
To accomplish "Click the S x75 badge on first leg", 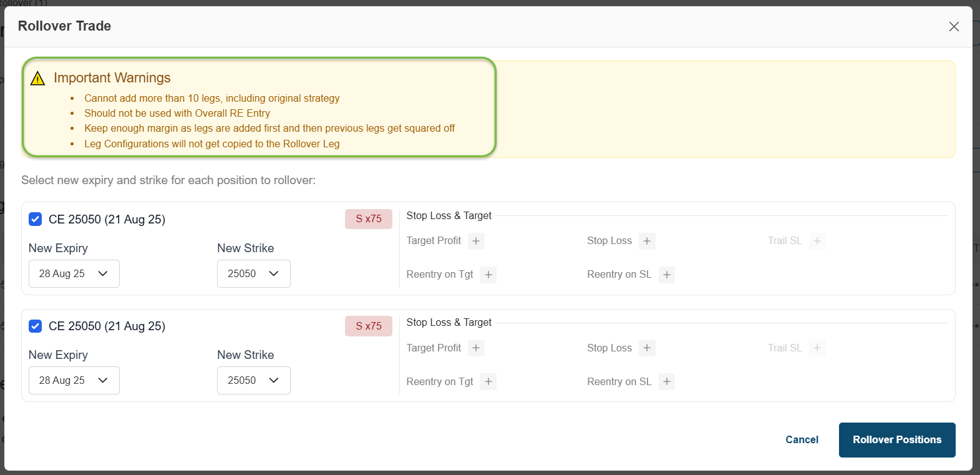I will [x=369, y=219].
